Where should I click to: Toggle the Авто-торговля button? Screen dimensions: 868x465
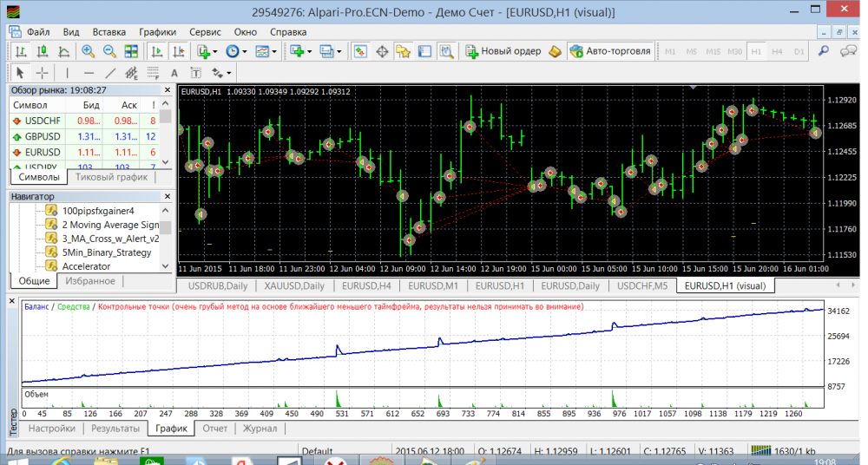[610, 51]
